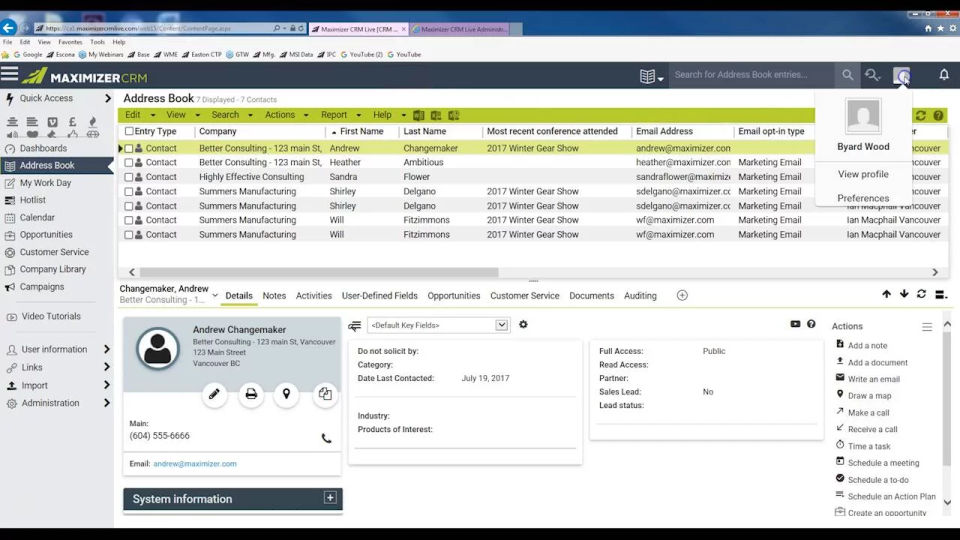
Task: Go to previous entry up arrow
Action: (x=887, y=294)
